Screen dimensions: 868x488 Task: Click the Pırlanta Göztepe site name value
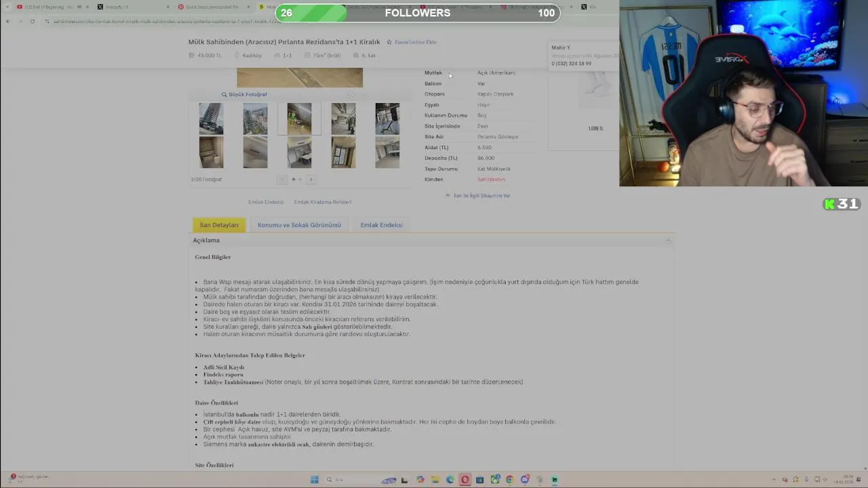coord(498,137)
